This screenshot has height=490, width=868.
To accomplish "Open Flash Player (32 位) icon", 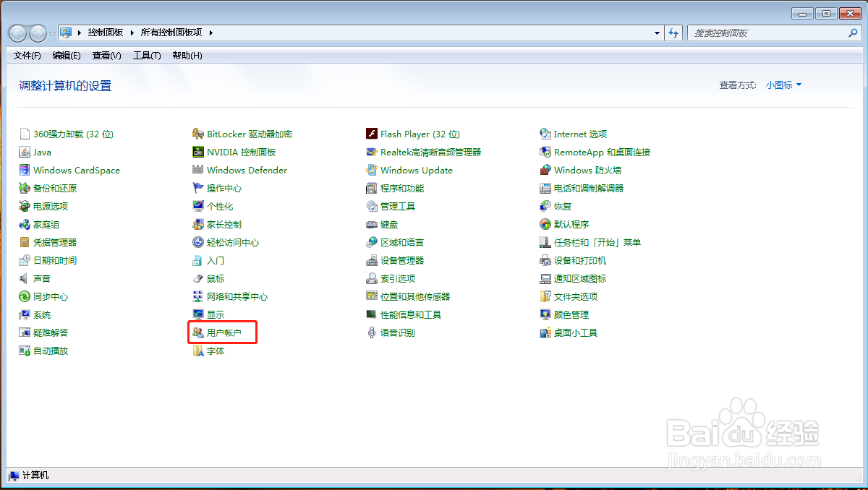I will pos(372,134).
